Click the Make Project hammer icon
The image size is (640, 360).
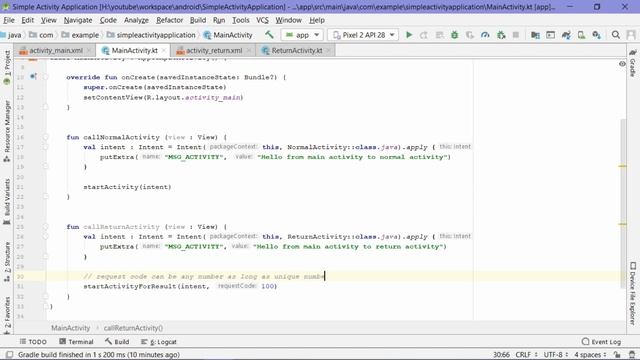point(269,35)
